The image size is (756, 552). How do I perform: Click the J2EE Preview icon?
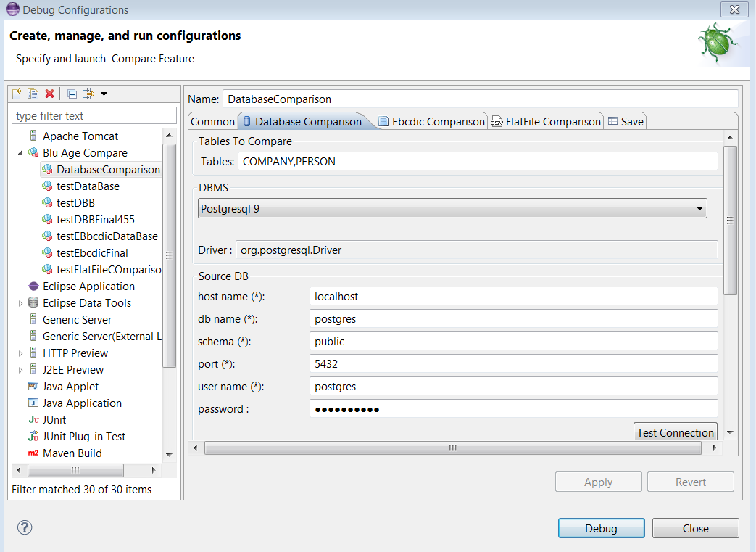(33, 370)
